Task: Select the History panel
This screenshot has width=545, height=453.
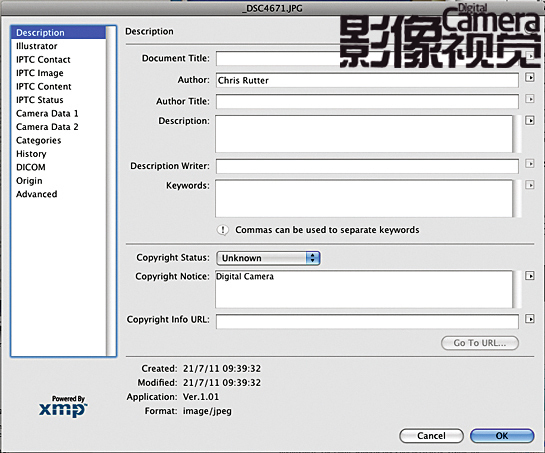Action: tap(31, 154)
